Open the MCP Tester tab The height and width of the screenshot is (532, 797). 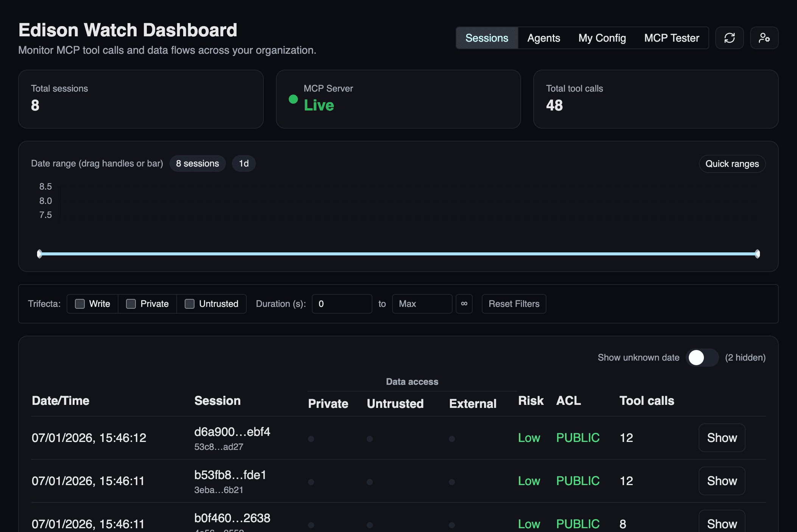tap(671, 38)
